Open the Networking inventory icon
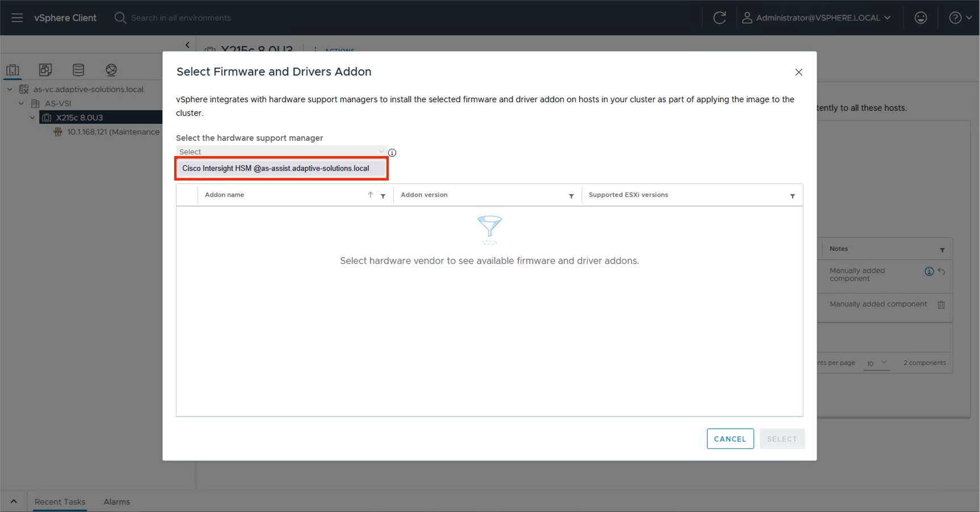This screenshot has height=512, width=980. point(111,69)
